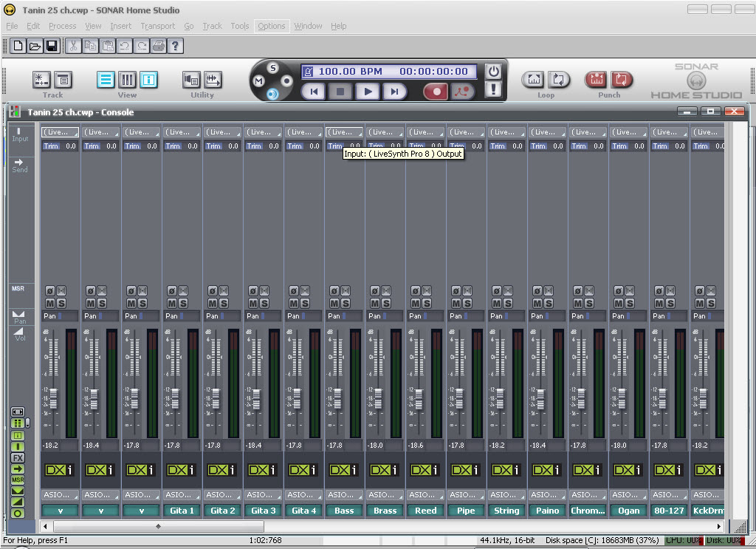Select the Chrom... track name button
Viewport: 756px width, 549px height.
click(x=588, y=511)
